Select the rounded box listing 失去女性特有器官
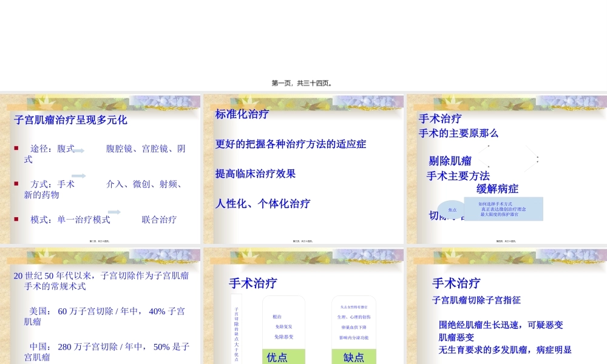 pyautogui.click(x=354, y=322)
